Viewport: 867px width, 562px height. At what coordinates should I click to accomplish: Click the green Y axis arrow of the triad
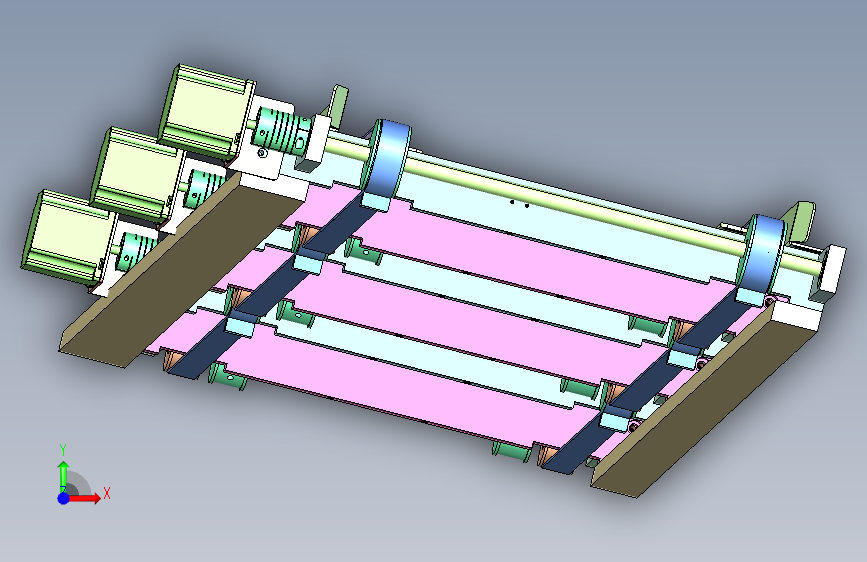[63, 476]
